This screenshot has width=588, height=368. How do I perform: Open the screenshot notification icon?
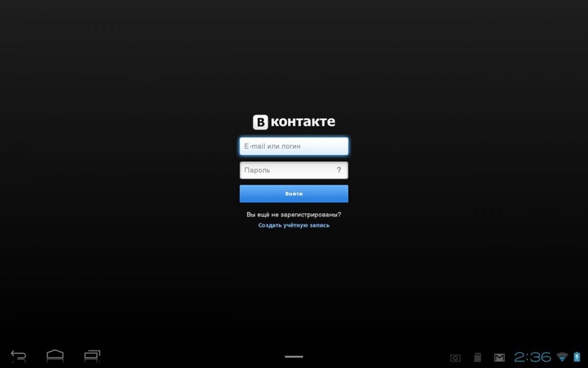coord(456,358)
